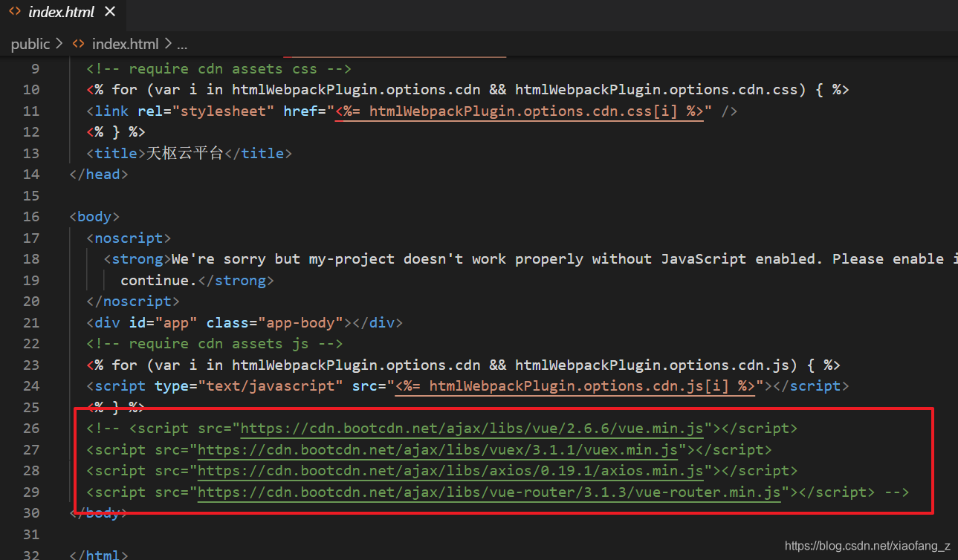Open the vuex.min.js CDN URL
958x560 pixels.
tap(438, 449)
